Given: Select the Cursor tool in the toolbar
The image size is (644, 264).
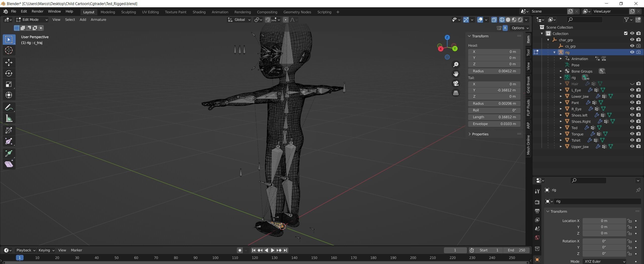Looking at the screenshot, I should 9,50.
